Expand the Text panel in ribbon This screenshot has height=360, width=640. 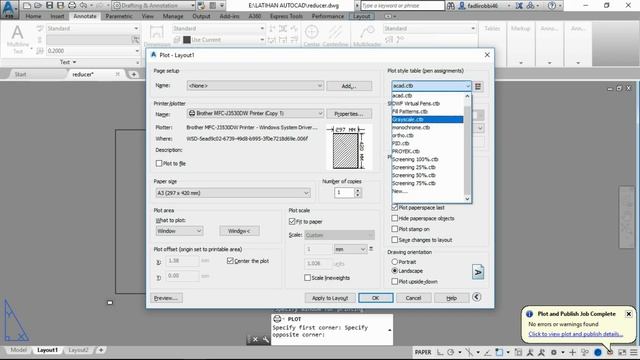68,62
